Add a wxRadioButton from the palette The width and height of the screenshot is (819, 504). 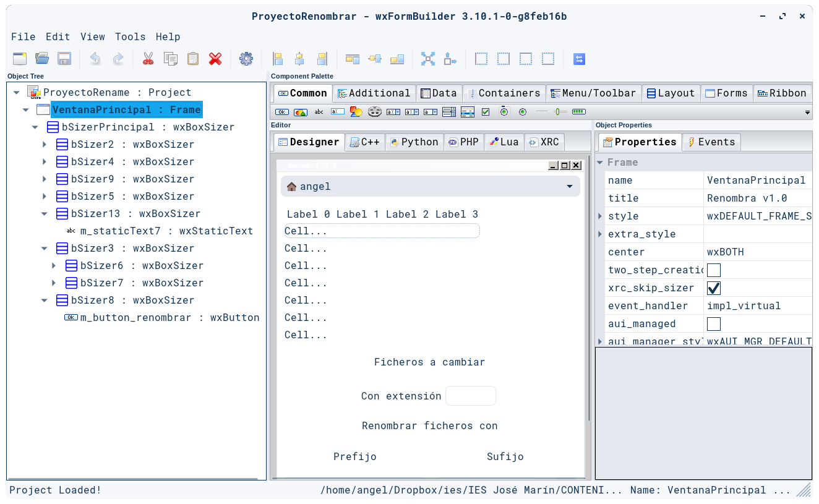pyautogui.click(x=504, y=112)
